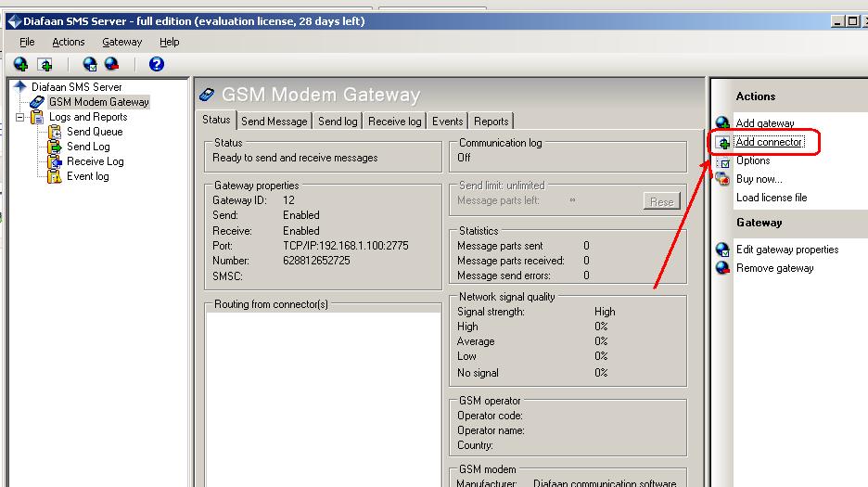Click the icon beside Add connector action
Viewport: 868px width, 487px height.
pyautogui.click(x=722, y=143)
